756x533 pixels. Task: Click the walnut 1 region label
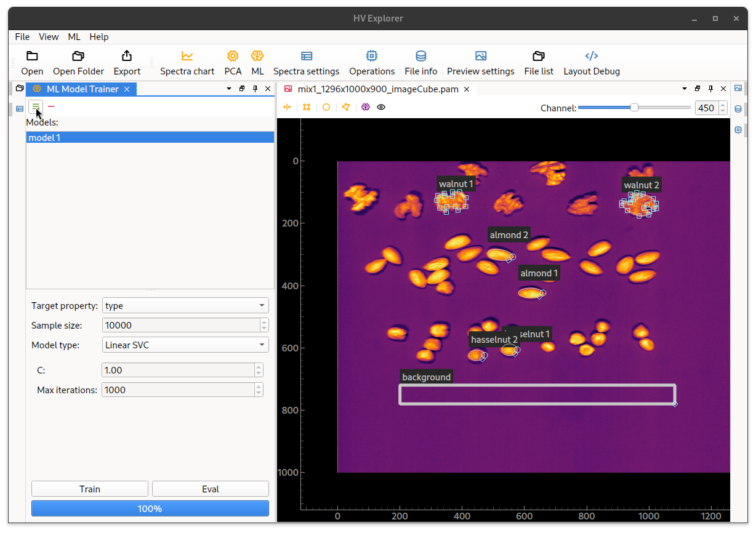coord(456,184)
